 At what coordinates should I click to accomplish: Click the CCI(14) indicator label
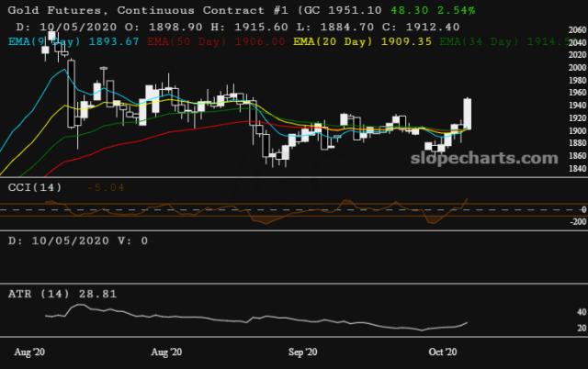click(35, 187)
